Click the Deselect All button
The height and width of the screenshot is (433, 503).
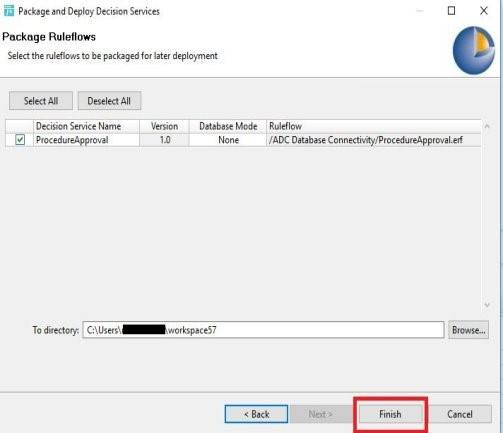(x=109, y=101)
